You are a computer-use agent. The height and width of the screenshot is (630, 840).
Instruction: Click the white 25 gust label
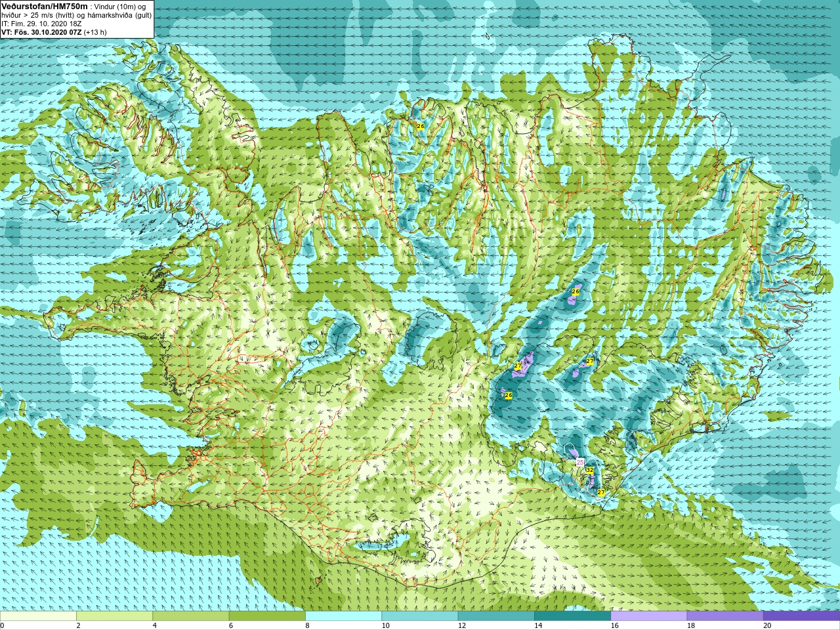[580, 463]
